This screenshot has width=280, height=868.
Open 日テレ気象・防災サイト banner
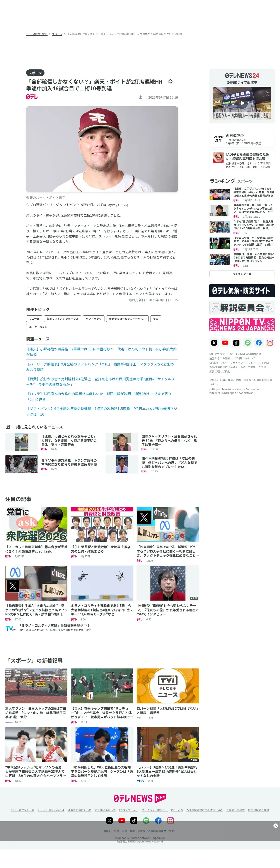242,291
